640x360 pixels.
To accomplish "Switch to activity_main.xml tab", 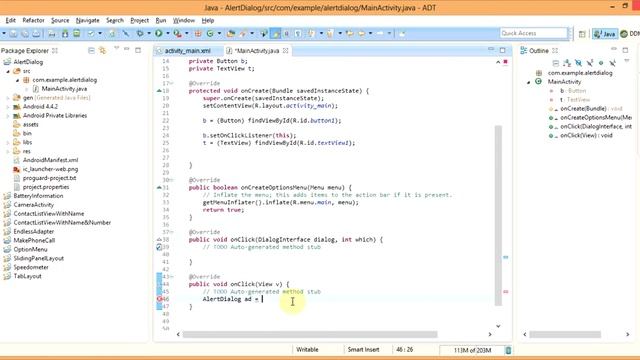I will [x=187, y=51].
